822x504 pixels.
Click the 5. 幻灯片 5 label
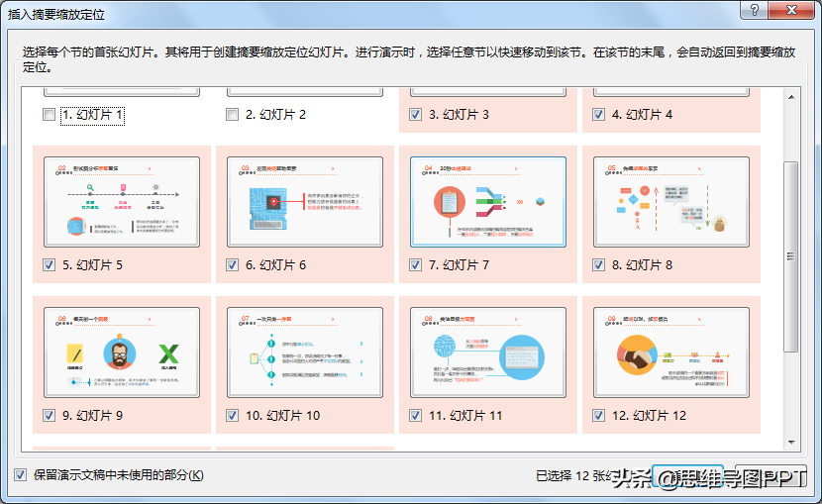(93, 265)
